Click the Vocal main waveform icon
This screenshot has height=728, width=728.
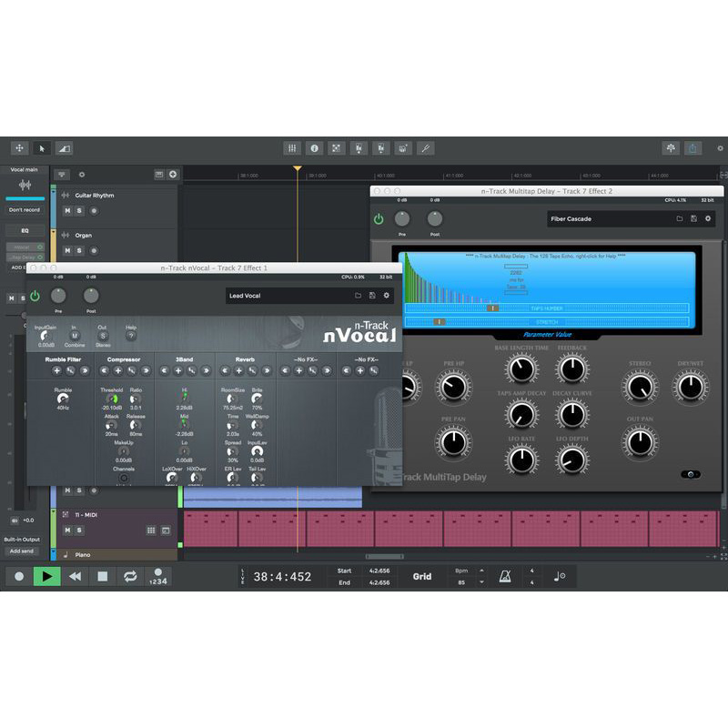tap(25, 186)
